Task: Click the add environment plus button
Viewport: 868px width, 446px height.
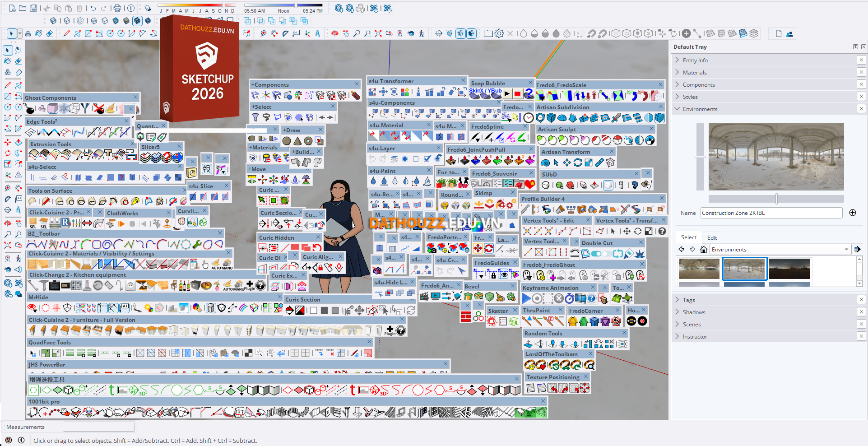Action: 853,213
